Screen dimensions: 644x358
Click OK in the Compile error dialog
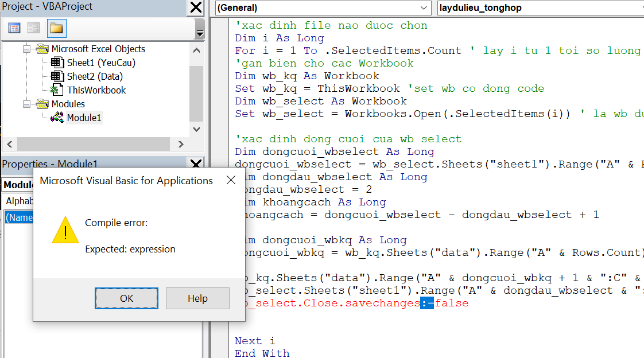126,298
